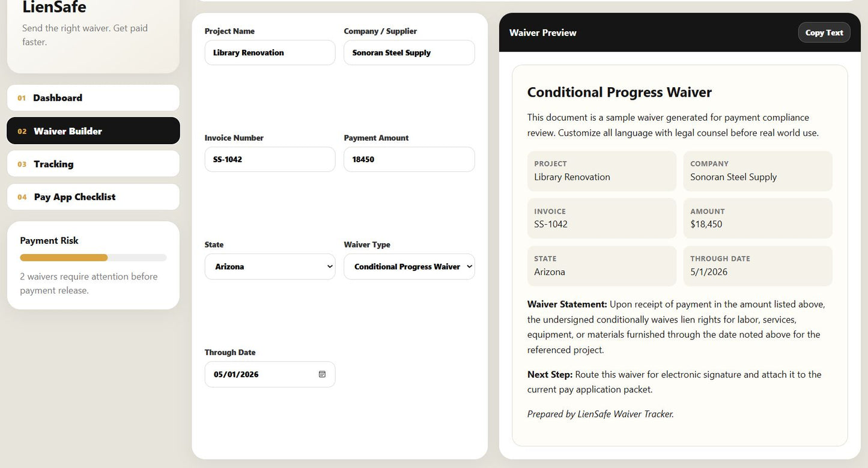Click the PROJECT Library Renovation preview card
Viewport: 868px width, 468px height.
602,171
